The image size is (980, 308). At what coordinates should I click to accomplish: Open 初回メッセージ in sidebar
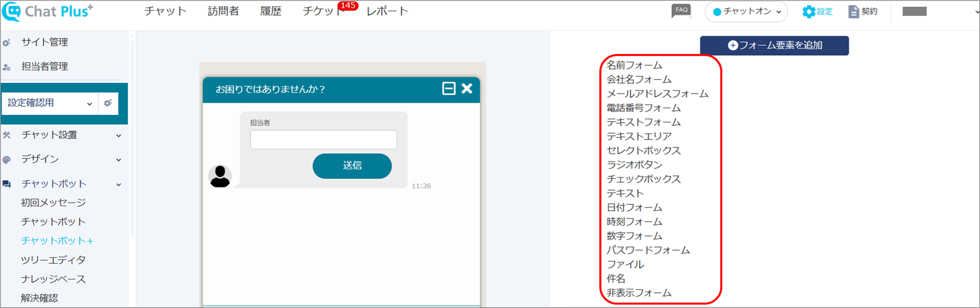(53, 203)
